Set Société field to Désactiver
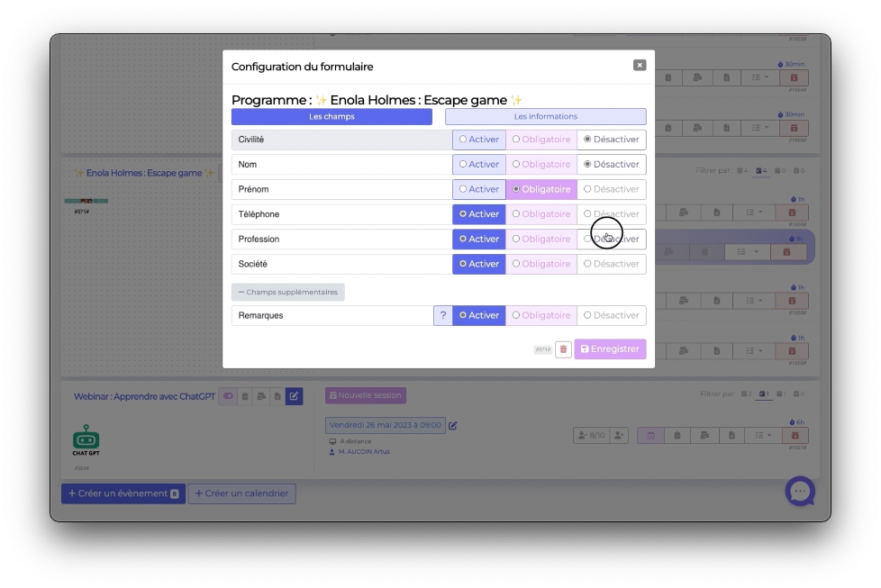Image resolution: width=881 pixels, height=588 pixels. pyautogui.click(x=611, y=264)
